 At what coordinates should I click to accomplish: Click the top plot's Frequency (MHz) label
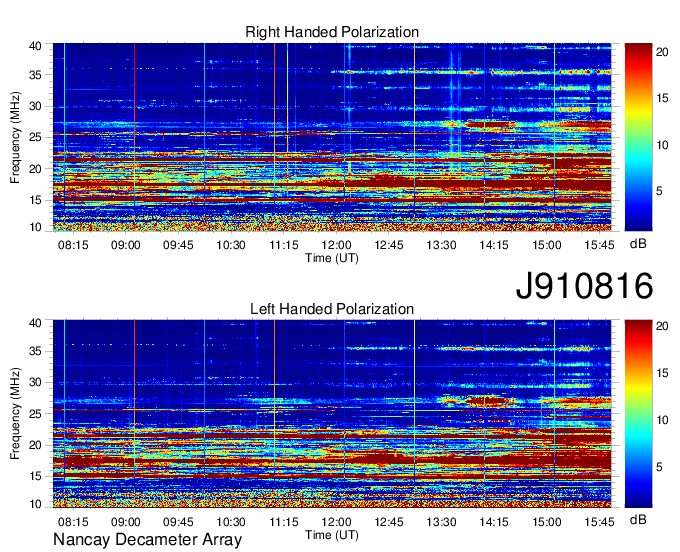15,137
